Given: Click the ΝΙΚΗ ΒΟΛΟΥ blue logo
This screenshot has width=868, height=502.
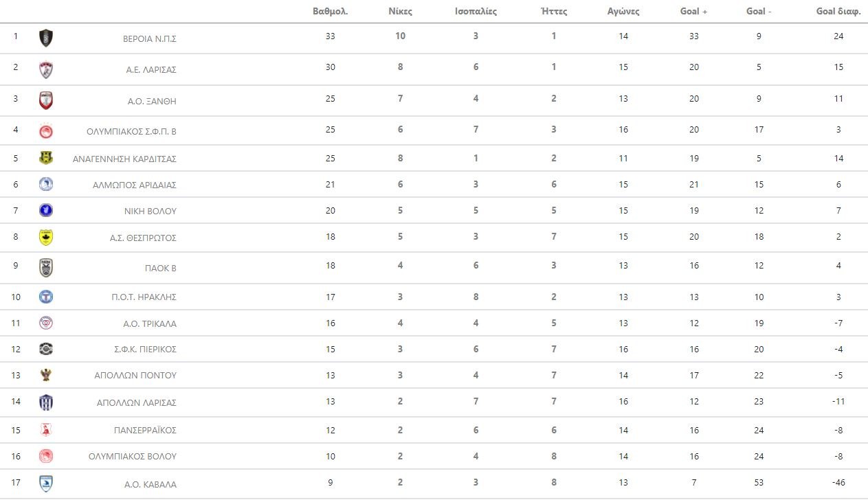Looking at the screenshot, I should 46,211.
